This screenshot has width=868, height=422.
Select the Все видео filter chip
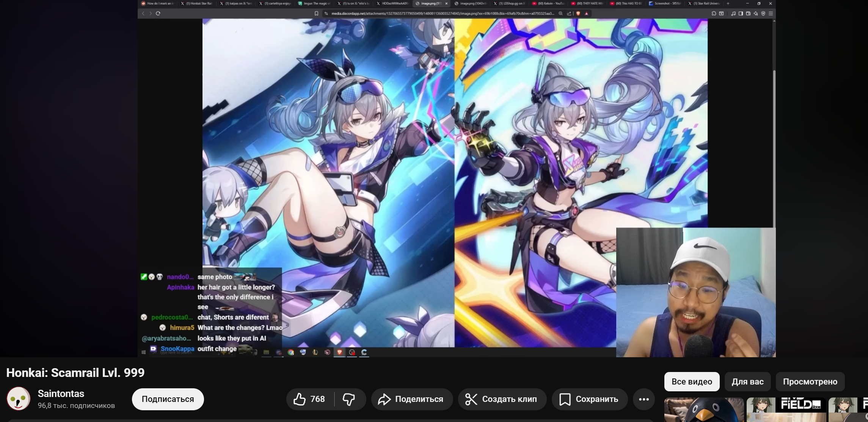692,381
